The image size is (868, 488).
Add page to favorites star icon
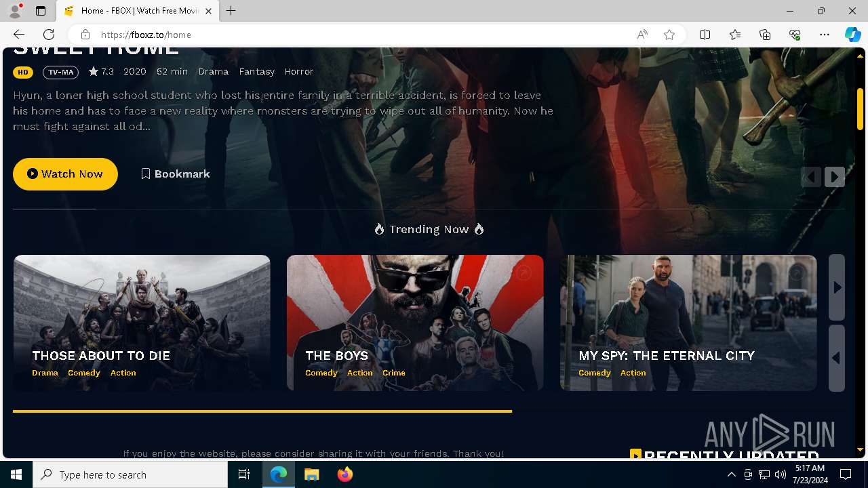[669, 35]
